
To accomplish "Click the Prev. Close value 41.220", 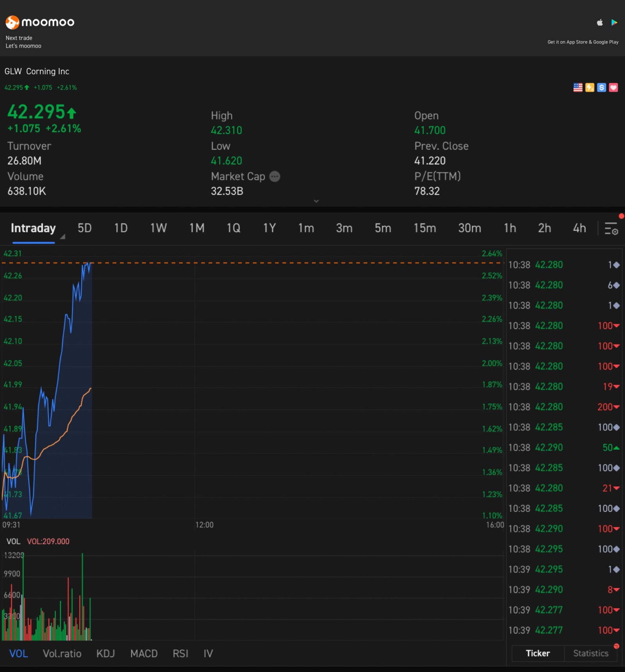I will (430, 161).
